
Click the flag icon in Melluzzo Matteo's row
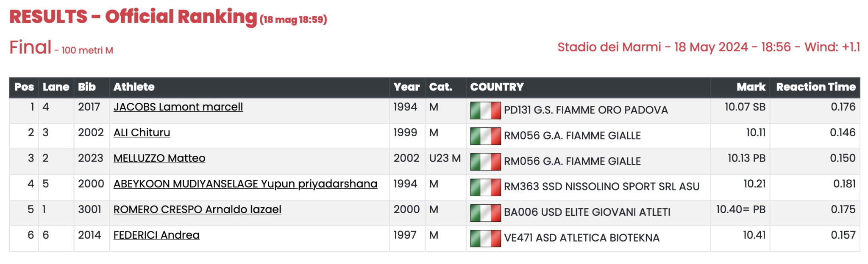click(x=485, y=162)
